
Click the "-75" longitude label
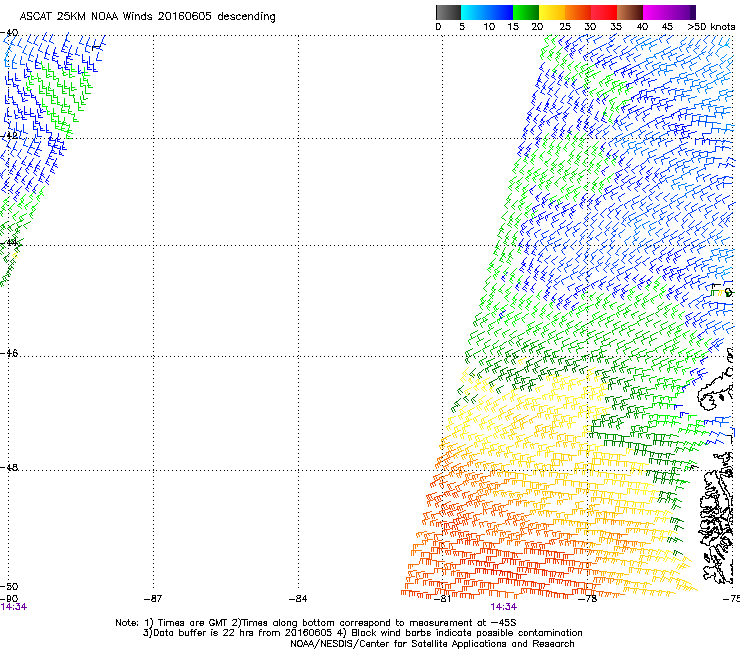tap(731, 599)
